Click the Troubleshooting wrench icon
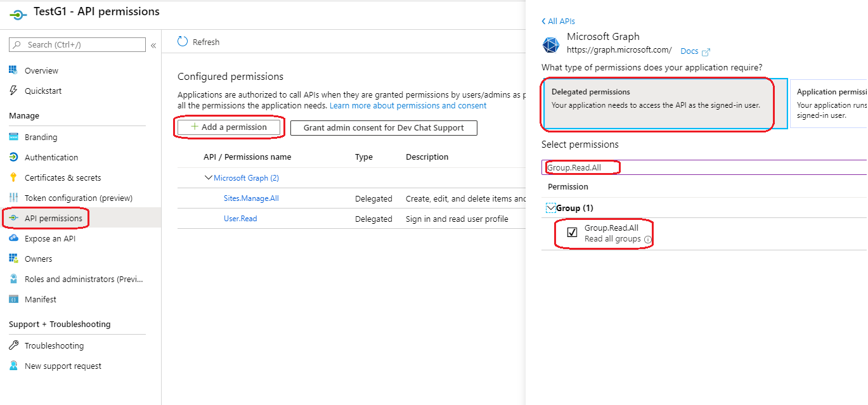 pyautogui.click(x=13, y=345)
